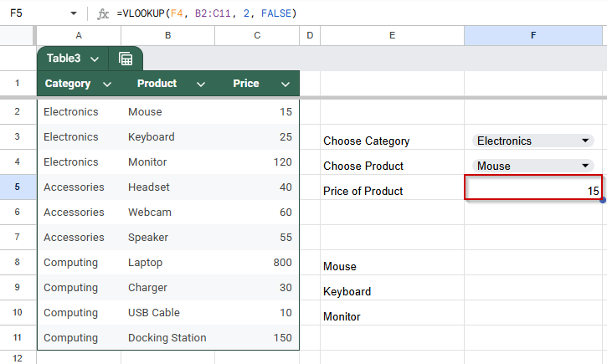Click into the formula bar VLOOKUP text
The width and height of the screenshot is (607, 364).
206,13
